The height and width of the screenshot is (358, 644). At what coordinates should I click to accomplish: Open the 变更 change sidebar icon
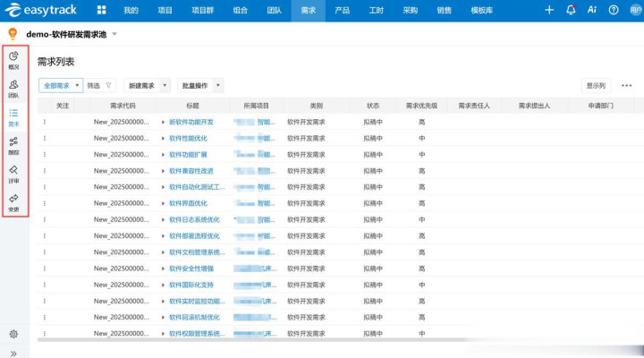tap(13, 201)
